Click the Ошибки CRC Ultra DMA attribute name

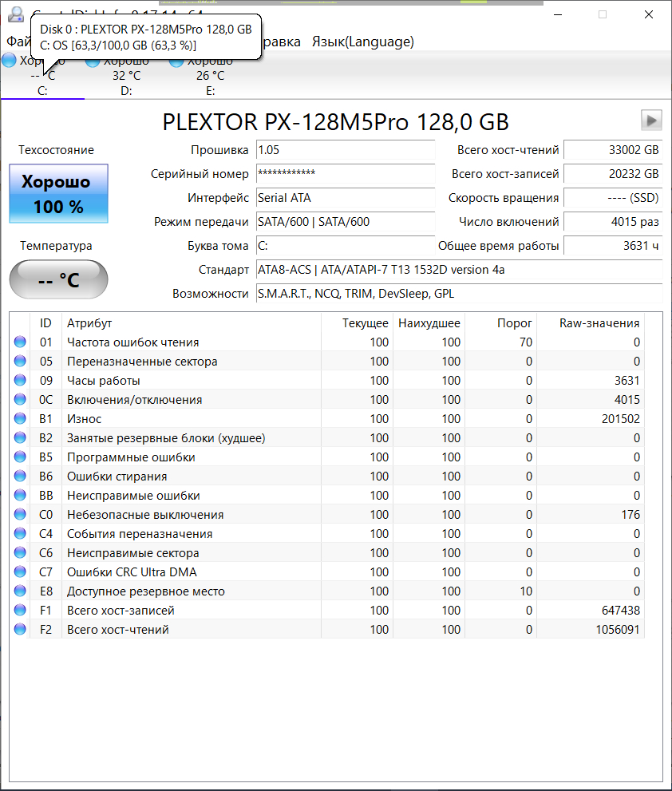click(x=132, y=572)
